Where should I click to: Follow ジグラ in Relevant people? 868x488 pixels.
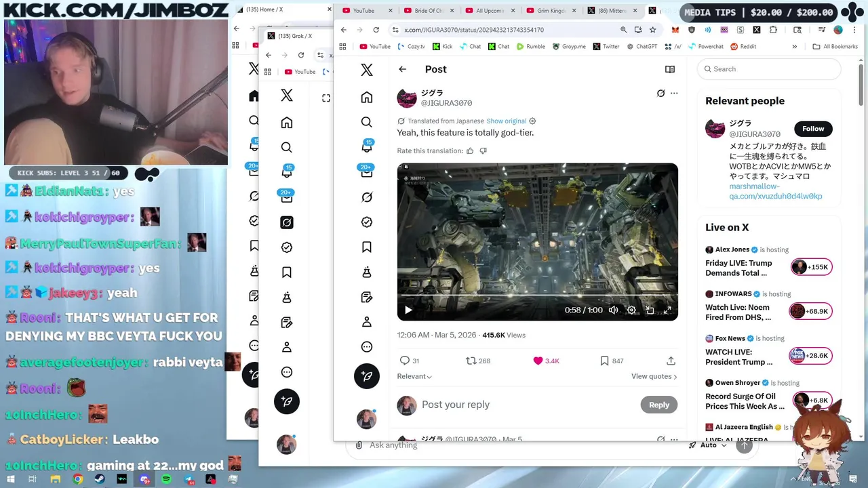coord(813,129)
